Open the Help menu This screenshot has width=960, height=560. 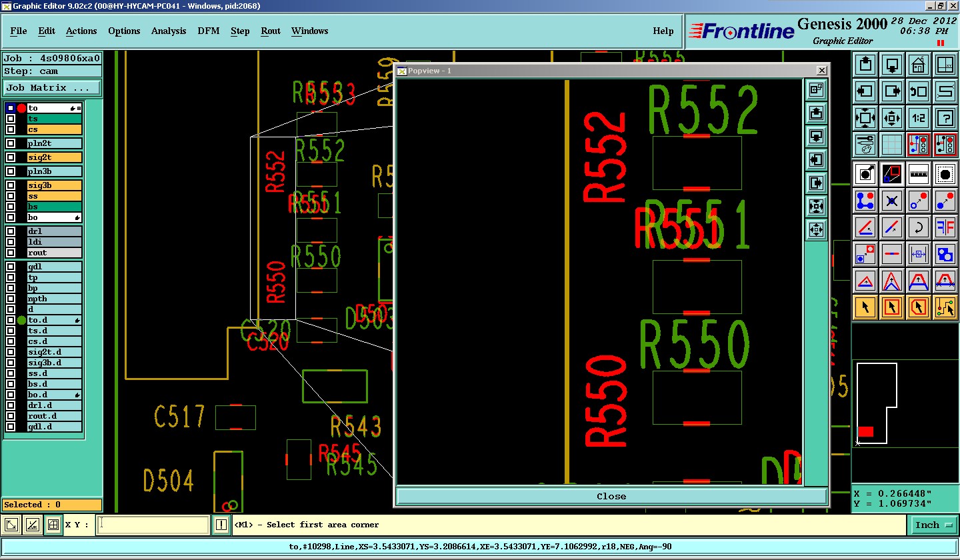tap(663, 31)
